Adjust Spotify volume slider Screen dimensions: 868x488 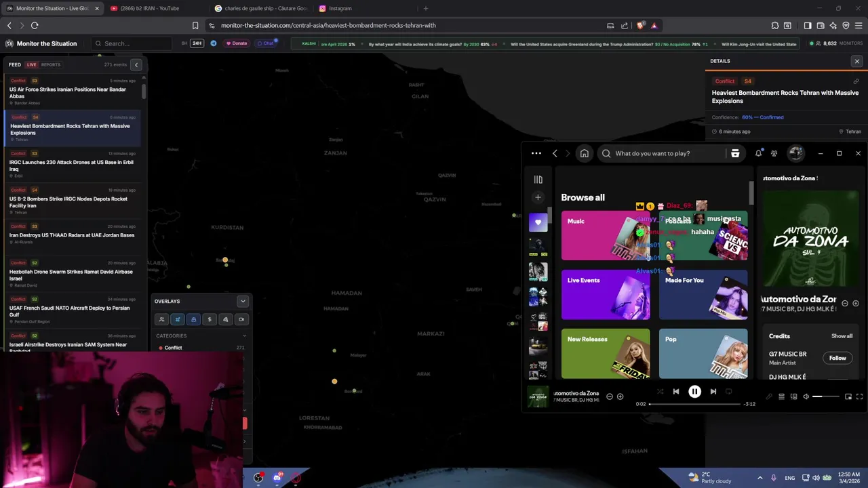click(826, 396)
